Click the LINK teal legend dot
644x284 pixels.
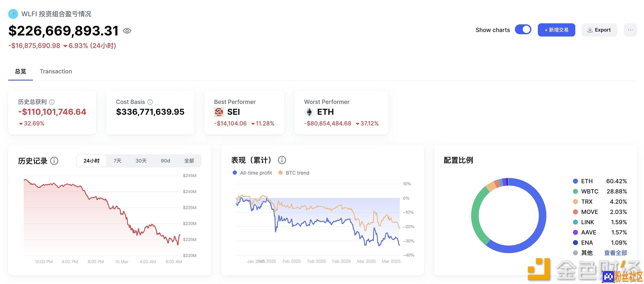coord(575,222)
